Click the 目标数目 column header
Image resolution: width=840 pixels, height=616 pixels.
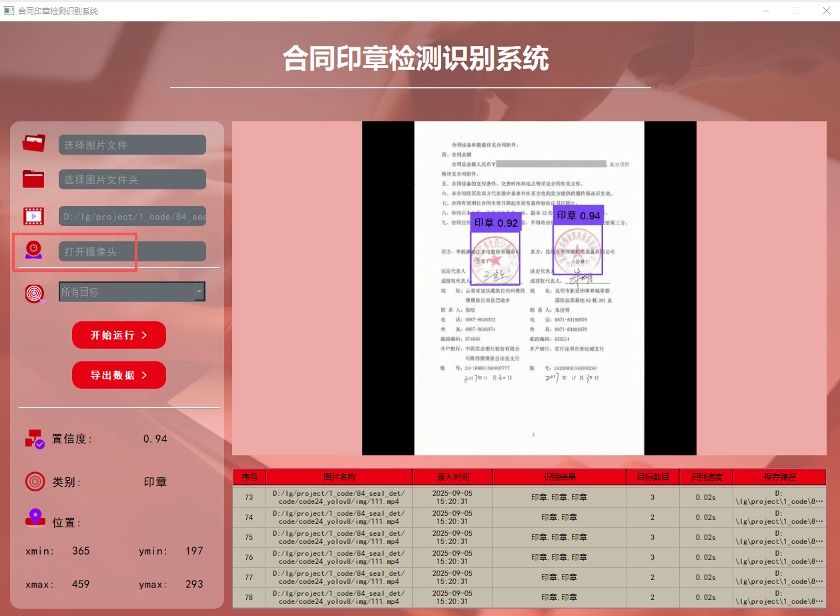pyautogui.click(x=653, y=477)
